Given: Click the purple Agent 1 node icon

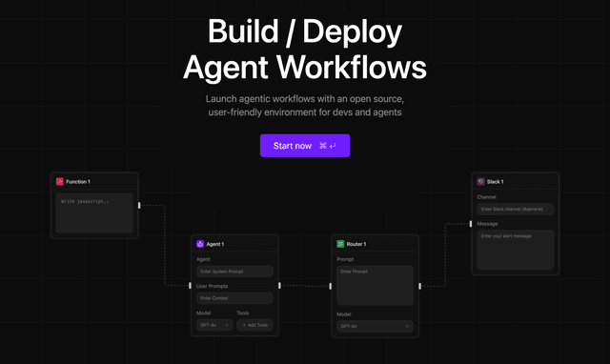Looking at the screenshot, I should pyautogui.click(x=200, y=244).
